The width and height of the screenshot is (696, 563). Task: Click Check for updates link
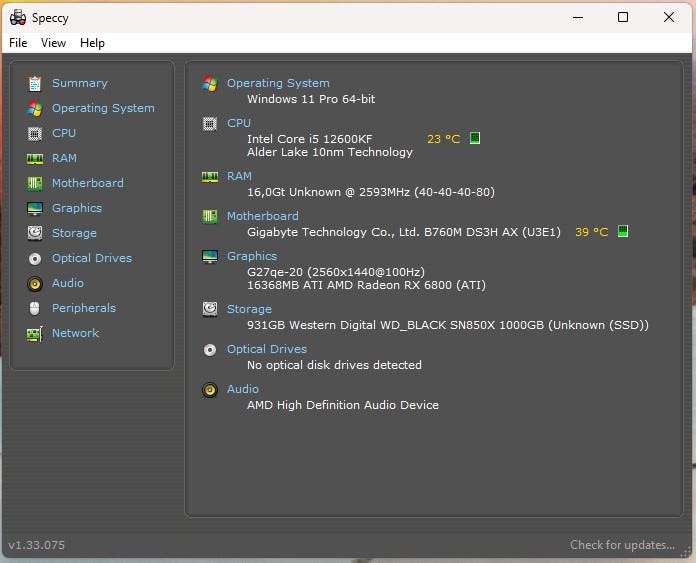pos(622,545)
